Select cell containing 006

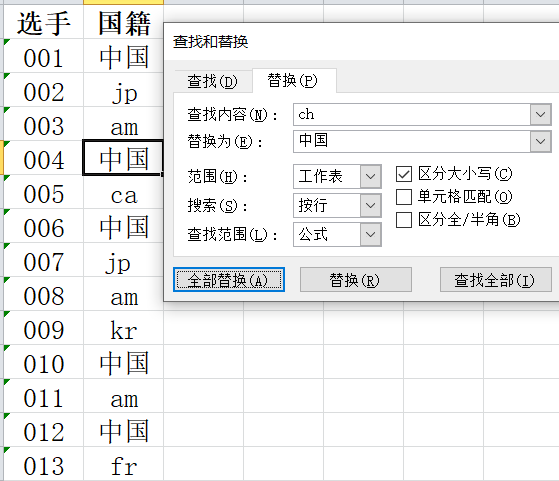pos(43,226)
